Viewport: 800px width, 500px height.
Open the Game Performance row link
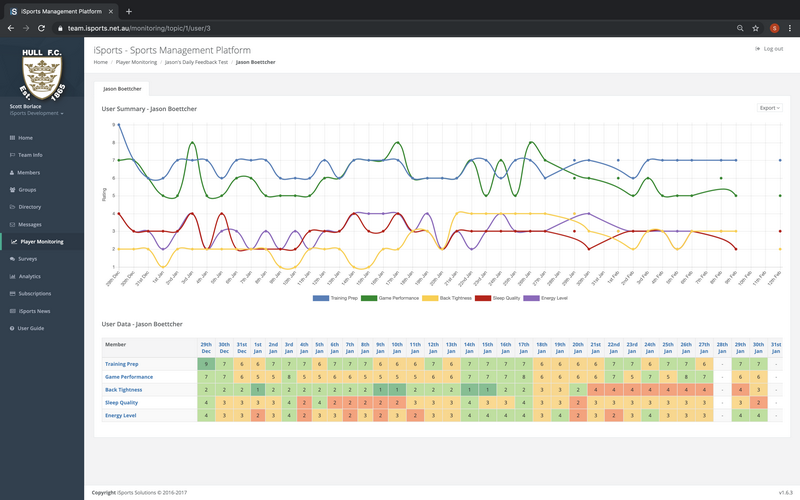(x=129, y=377)
